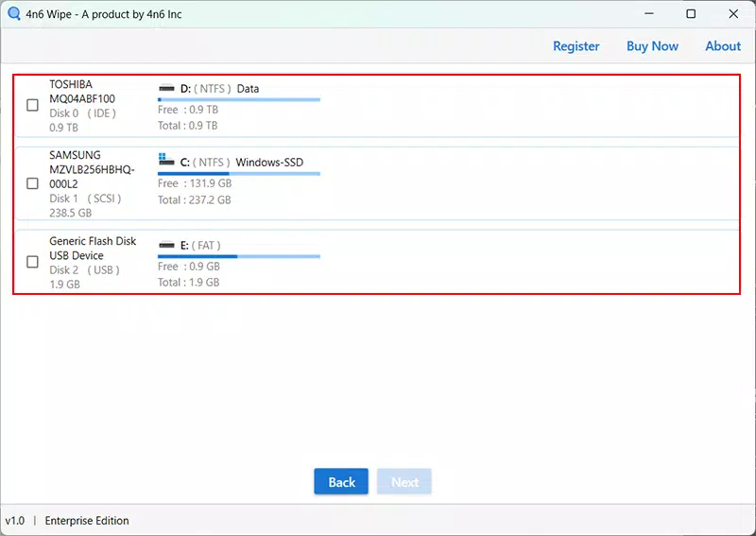This screenshot has width=756, height=536.
Task: Select the 'C: ( NTFS ) Windows-SSD' label
Action: pos(242,163)
